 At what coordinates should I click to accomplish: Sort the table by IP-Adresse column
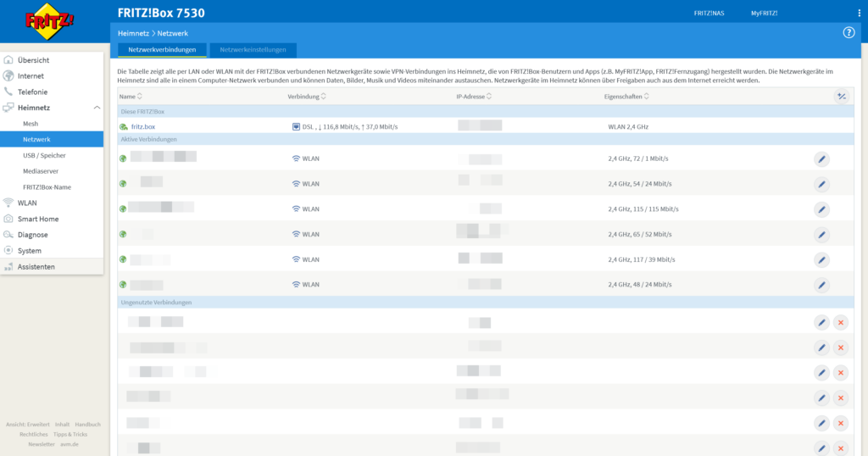[x=474, y=97]
